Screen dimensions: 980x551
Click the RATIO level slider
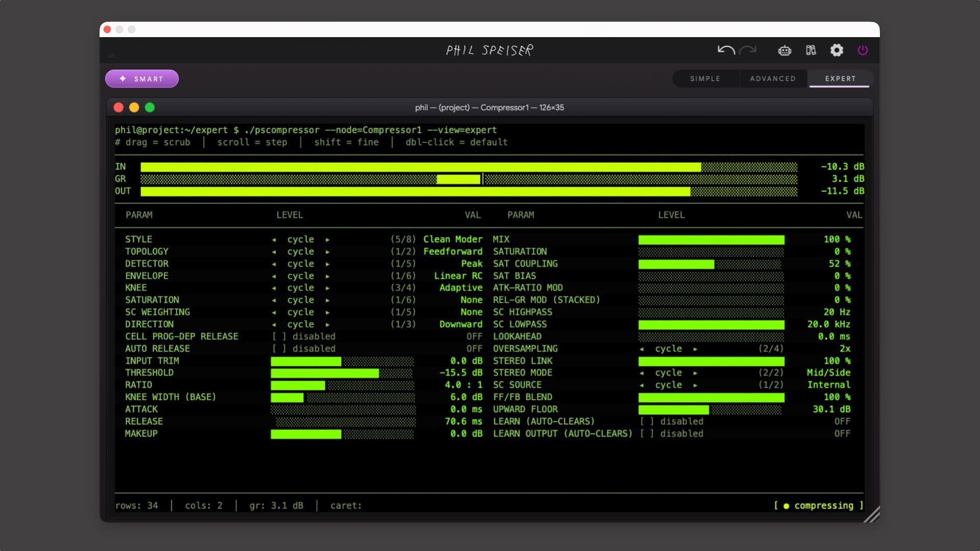[342, 385]
